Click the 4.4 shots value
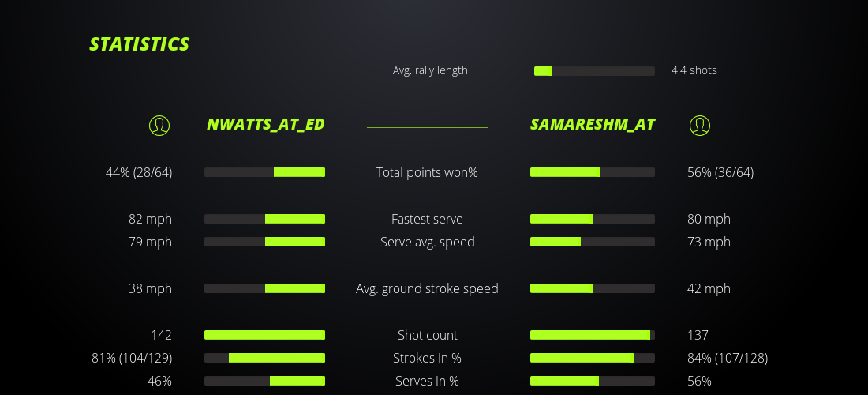The image size is (868, 395). (694, 70)
